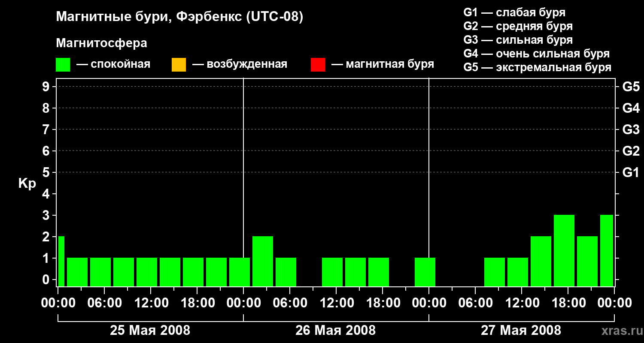Screen dimensions: 644x343
Task: Click the 'Магнитосфера' heading
Action: pyautogui.click(x=101, y=43)
